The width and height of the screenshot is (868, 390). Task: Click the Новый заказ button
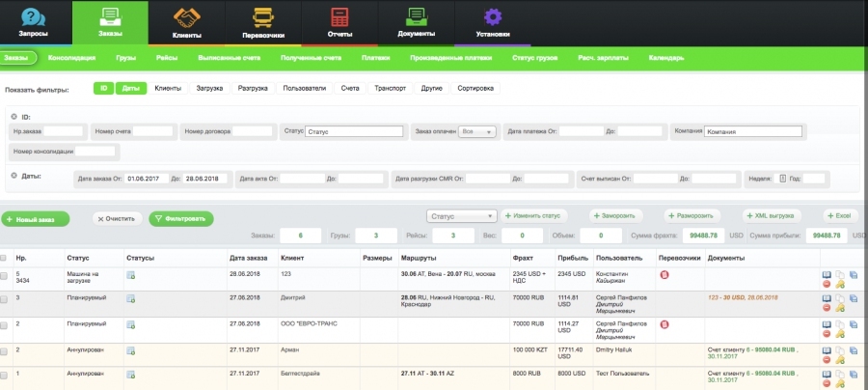36,219
